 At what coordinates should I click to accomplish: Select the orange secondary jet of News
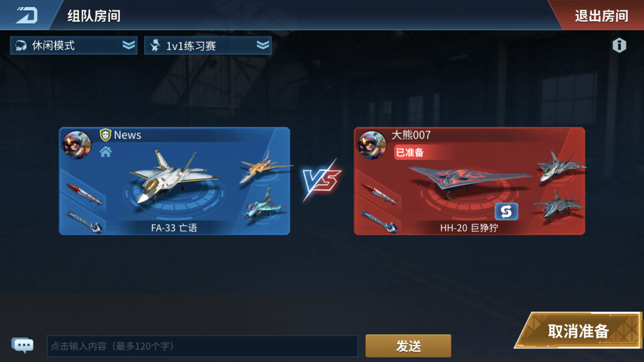[x=265, y=166]
